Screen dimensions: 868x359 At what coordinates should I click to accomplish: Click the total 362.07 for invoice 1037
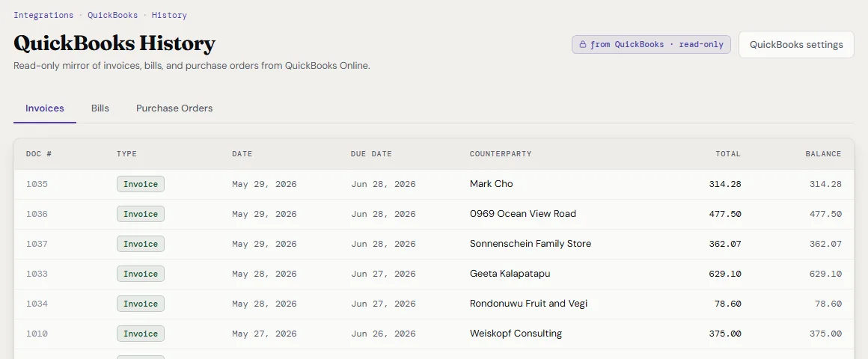[x=724, y=244]
